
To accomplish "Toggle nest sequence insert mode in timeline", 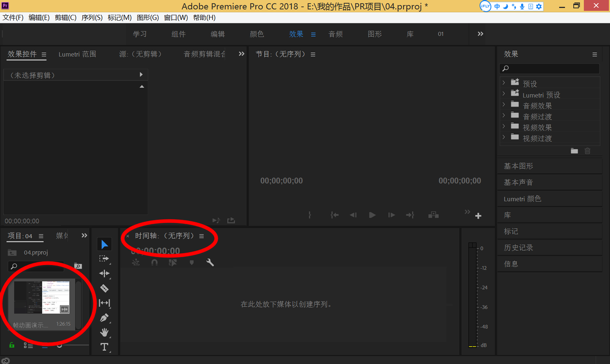I will click(136, 262).
